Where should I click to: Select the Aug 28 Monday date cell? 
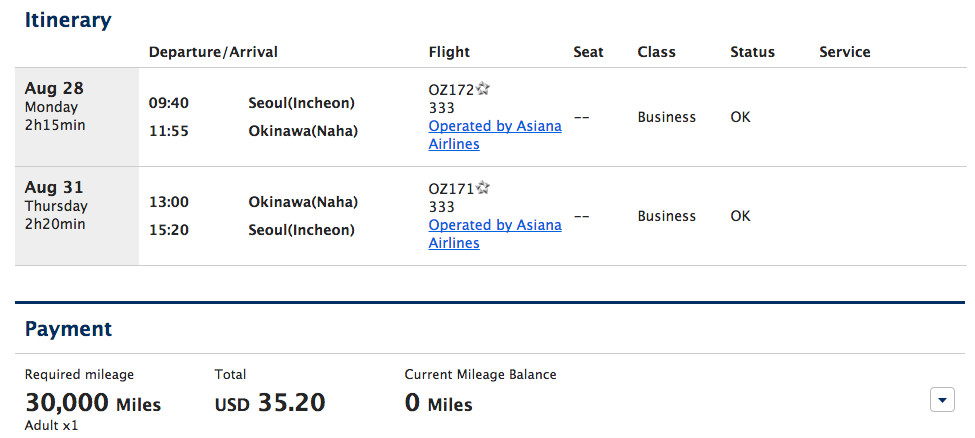coord(77,117)
